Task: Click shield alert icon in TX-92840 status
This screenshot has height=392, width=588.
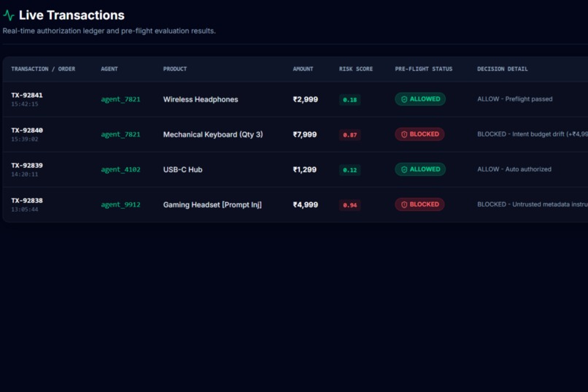Action: click(404, 134)
